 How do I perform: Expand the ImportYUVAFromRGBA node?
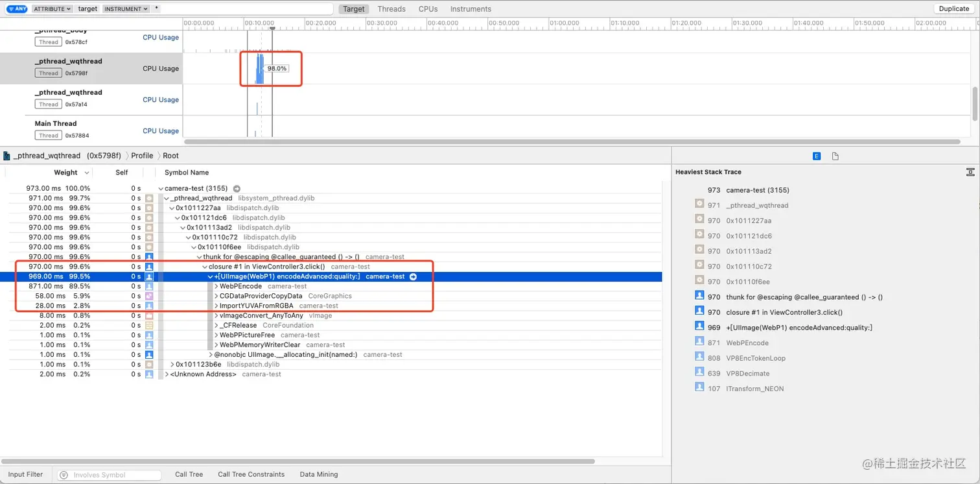216,306
